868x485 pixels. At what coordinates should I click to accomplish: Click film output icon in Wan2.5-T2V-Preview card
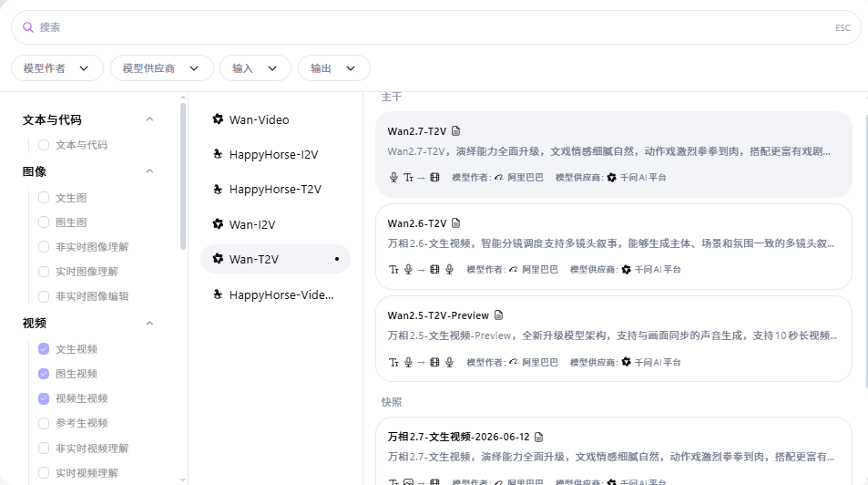(x=434, y=362)
